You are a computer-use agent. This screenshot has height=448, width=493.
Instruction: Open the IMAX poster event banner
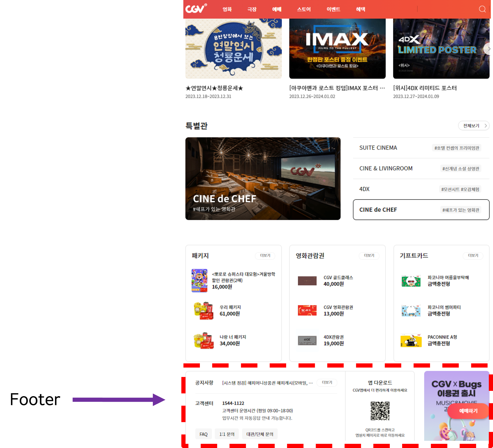[337, 49]
